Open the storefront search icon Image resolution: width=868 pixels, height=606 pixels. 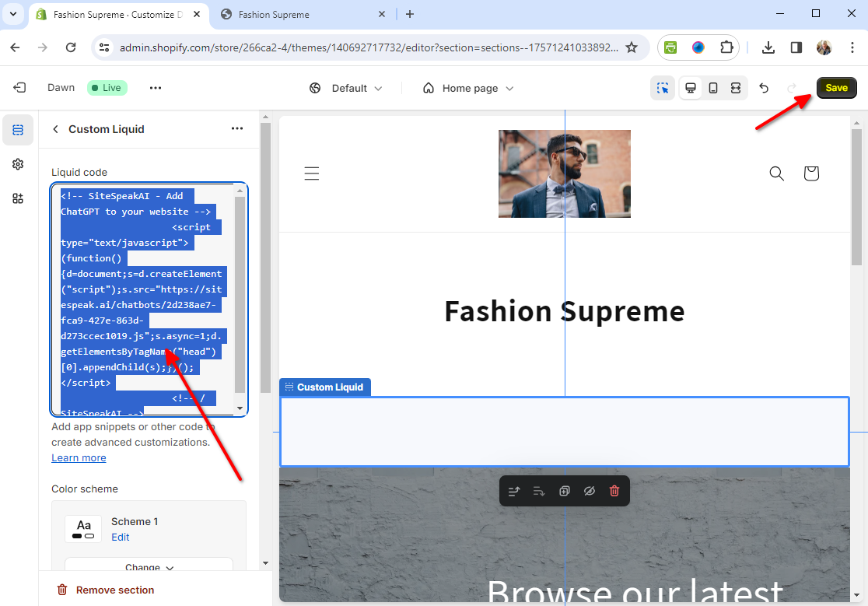pos(776,173)
